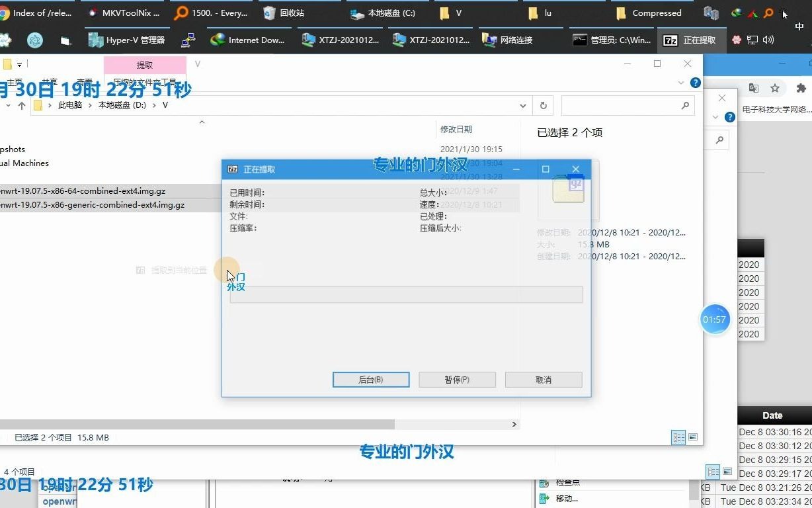The height and width of the screenshot is (508, 812).
Task: Go up one folder level
Action: 22,106
